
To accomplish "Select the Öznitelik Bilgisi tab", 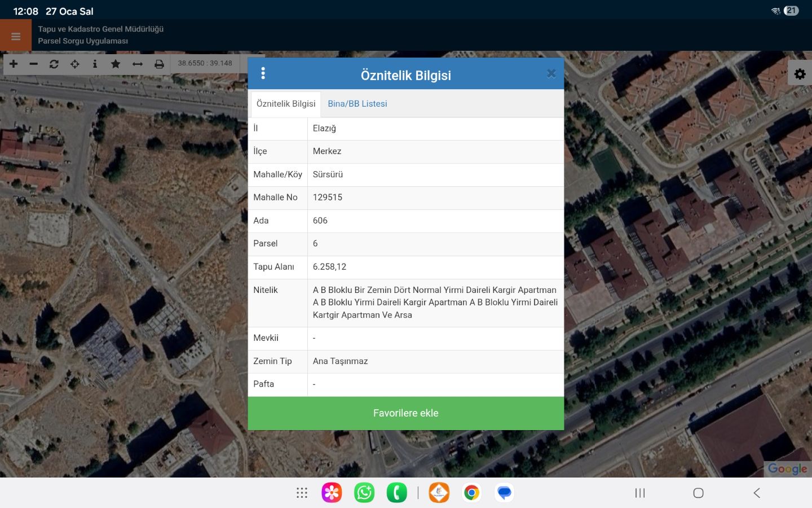I will point(286,104).
